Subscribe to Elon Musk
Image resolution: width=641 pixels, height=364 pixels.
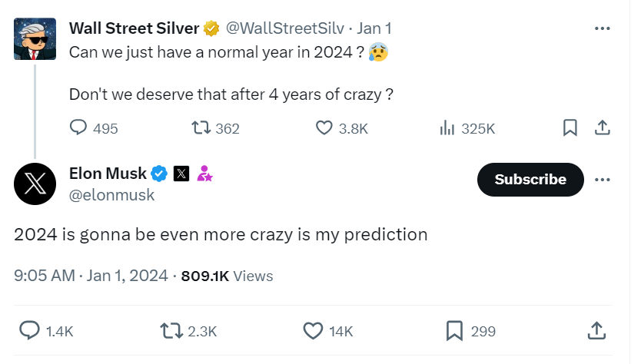(530, 180)
